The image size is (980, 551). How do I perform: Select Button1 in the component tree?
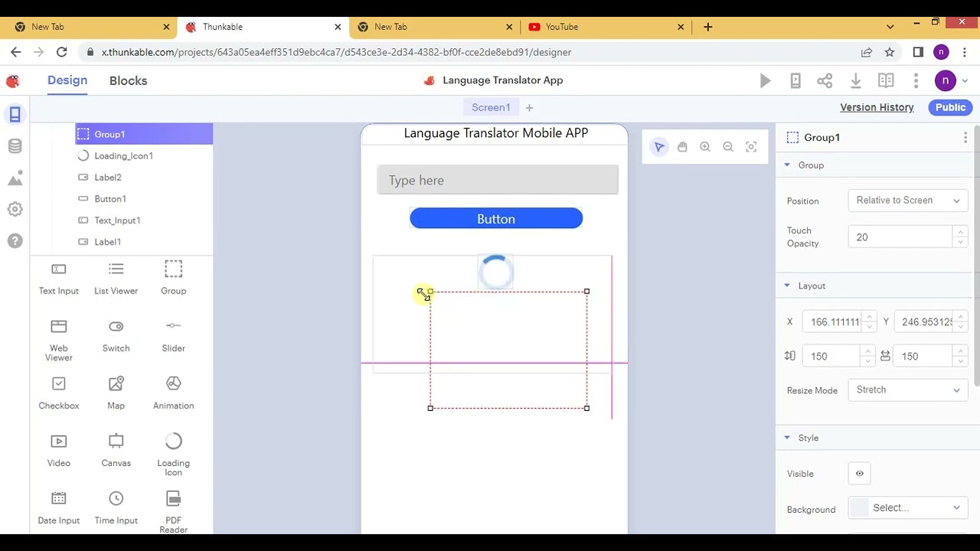click(144, 199)
